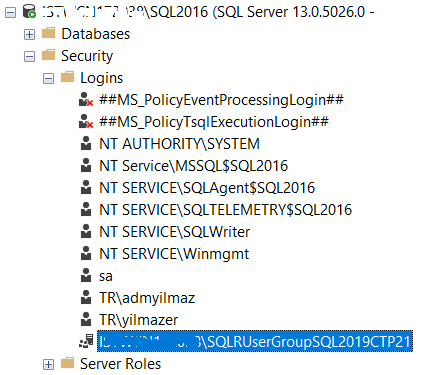This screenshot has height=375, width=425.
Task: Click login icon beside NT SERVICE\SQLTELEMETRY$SQL2016
Action: (x=86, y=209)
